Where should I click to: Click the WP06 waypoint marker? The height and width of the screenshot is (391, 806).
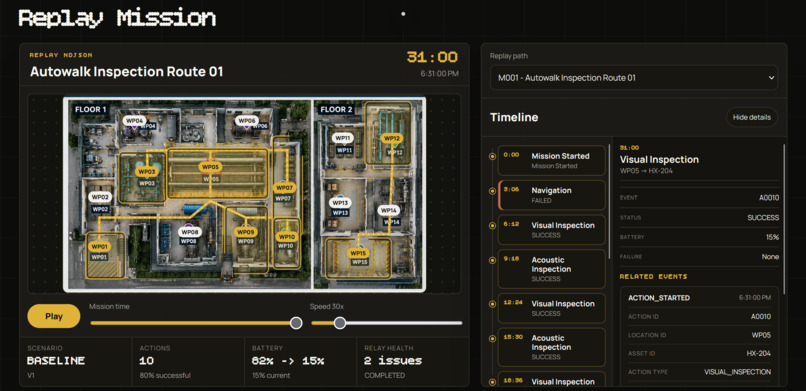tap(246, 121)
